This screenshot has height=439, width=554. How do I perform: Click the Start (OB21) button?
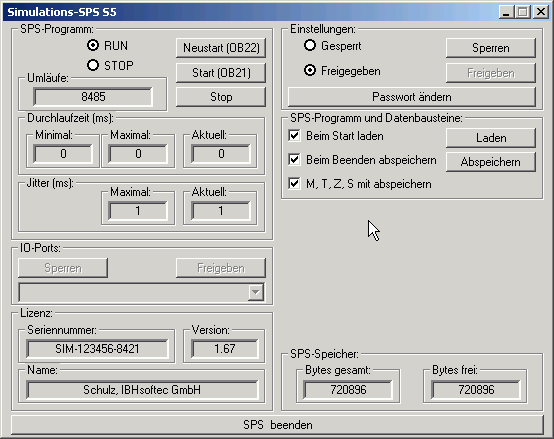221,73
